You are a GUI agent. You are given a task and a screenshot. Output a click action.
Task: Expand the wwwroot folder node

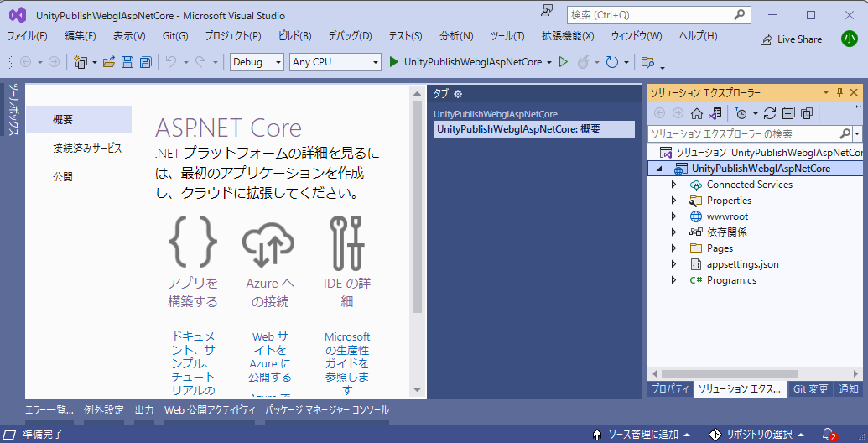coord(673,216)
